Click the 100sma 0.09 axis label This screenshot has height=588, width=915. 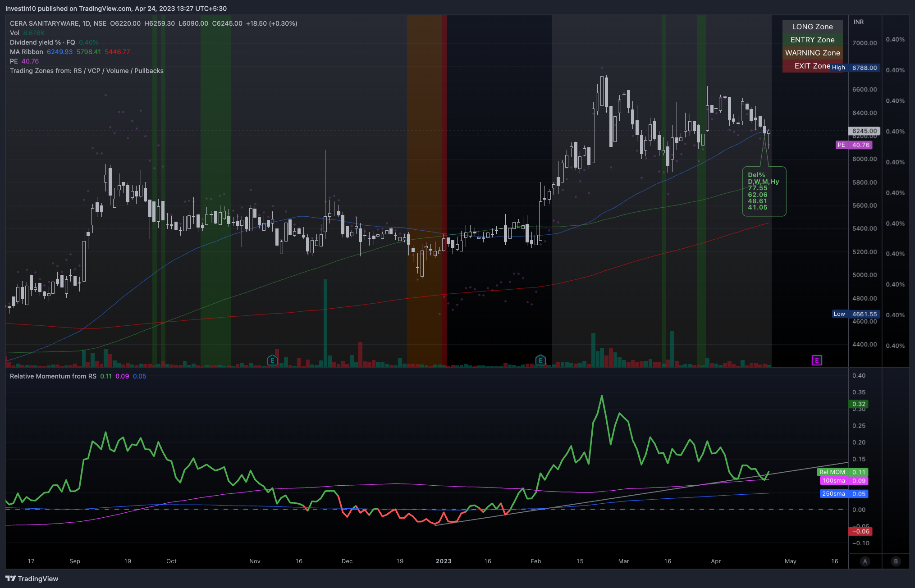844,481
